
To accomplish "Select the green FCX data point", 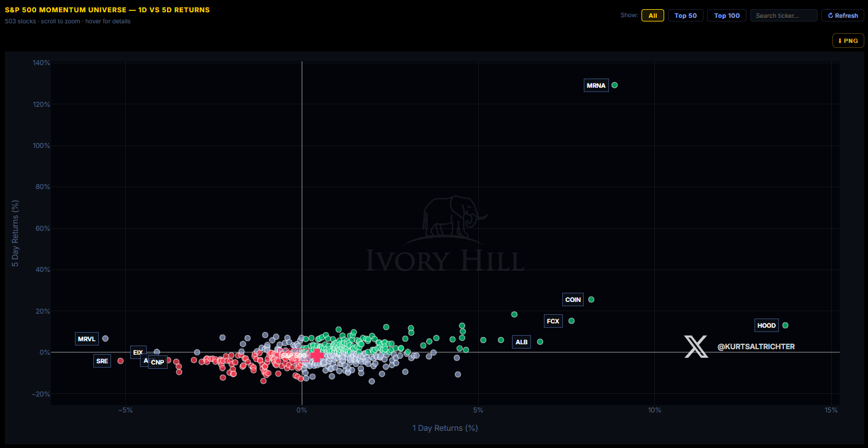I will [x=572, y=321].
